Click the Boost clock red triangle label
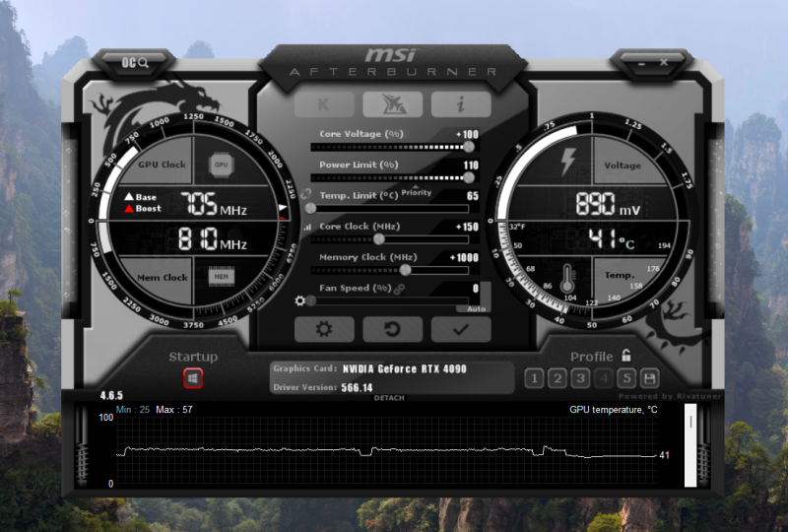Viewport: 788px width, 532px height. click(x=143, y=208)
